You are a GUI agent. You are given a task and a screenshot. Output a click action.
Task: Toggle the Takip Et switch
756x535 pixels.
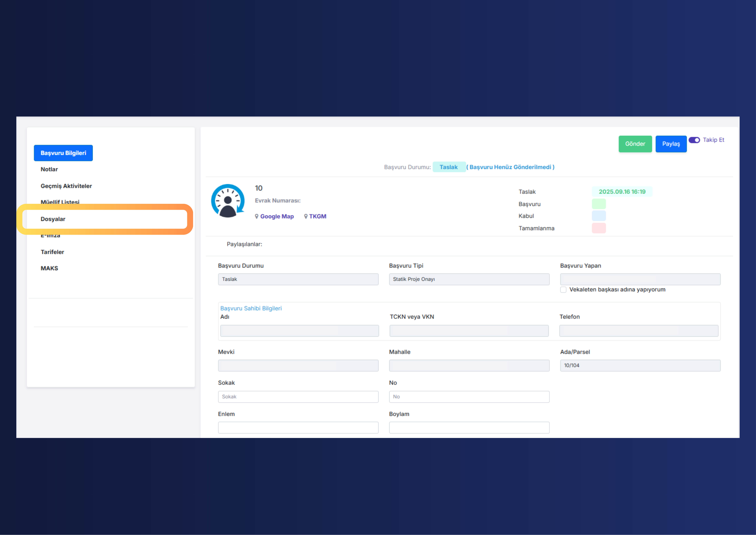pos(694,140)
